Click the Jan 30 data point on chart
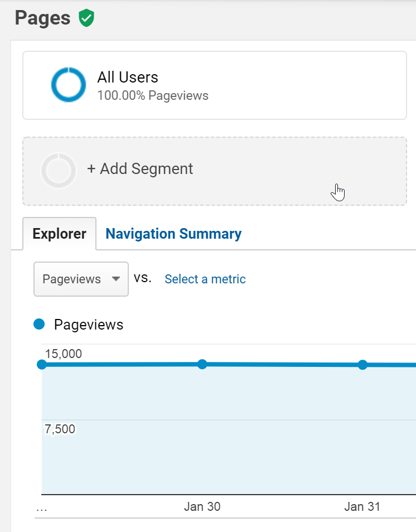The image size is (416, 532). click(x=202, y=364)
